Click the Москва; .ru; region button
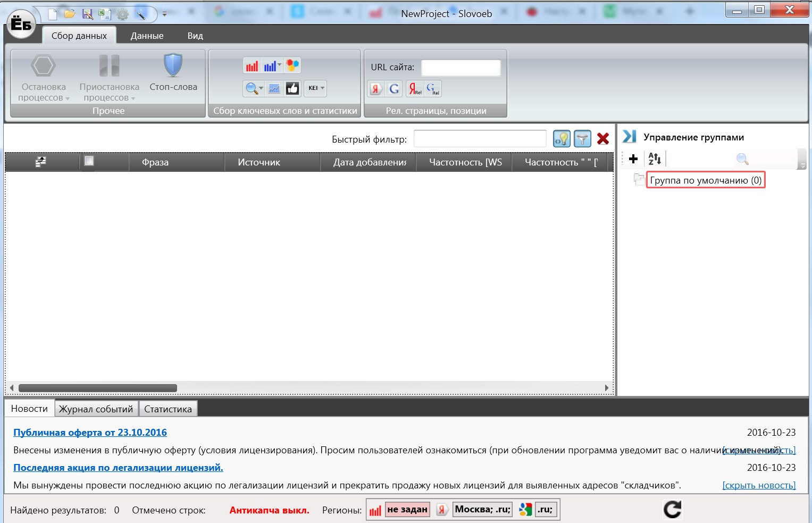Viewport: 812px width, 523px height. pos(483,509)
